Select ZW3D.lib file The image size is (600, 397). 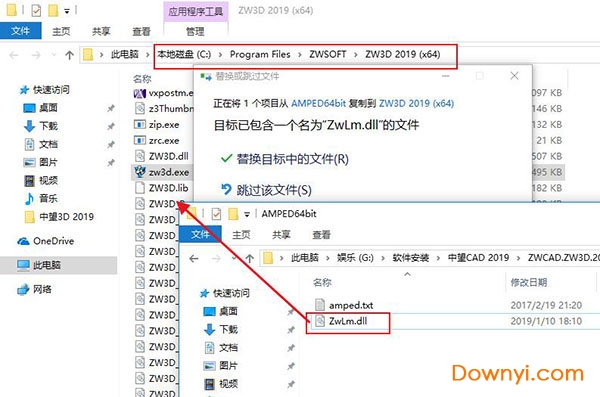point(161,188)
